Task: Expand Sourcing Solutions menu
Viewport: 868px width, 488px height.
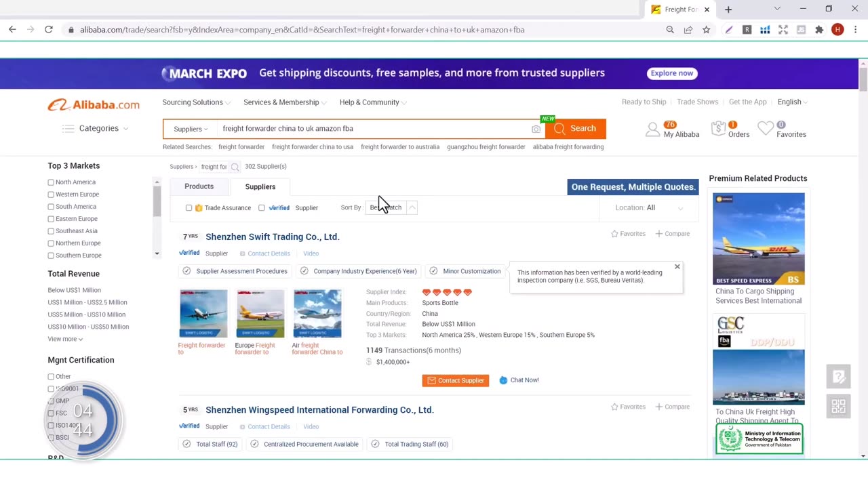Action: coord(196,102)
